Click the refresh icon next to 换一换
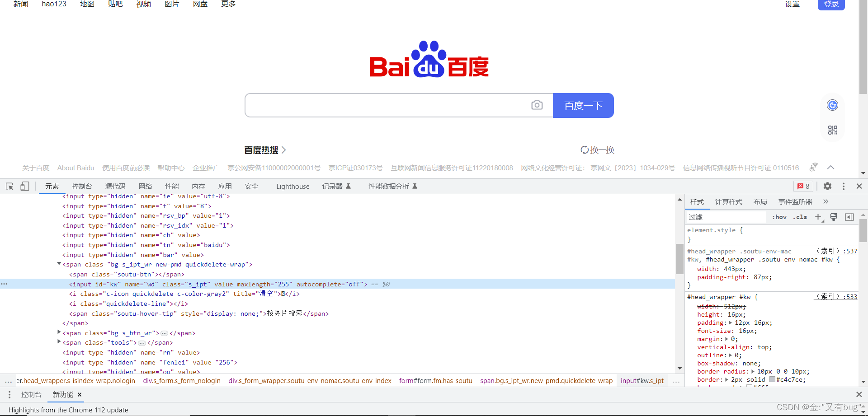This screenshot has height=416, width=868. [x=585, y=150]
